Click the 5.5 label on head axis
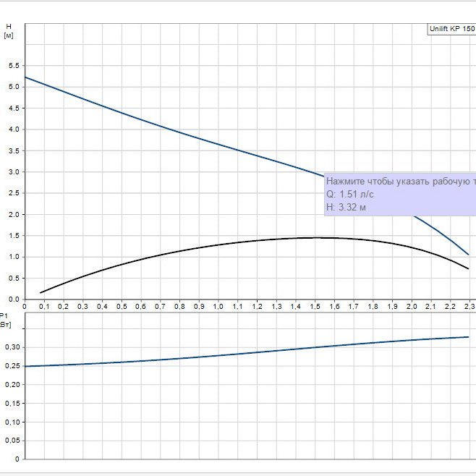Viewport: 476px width, 476px height. (12, 66)
